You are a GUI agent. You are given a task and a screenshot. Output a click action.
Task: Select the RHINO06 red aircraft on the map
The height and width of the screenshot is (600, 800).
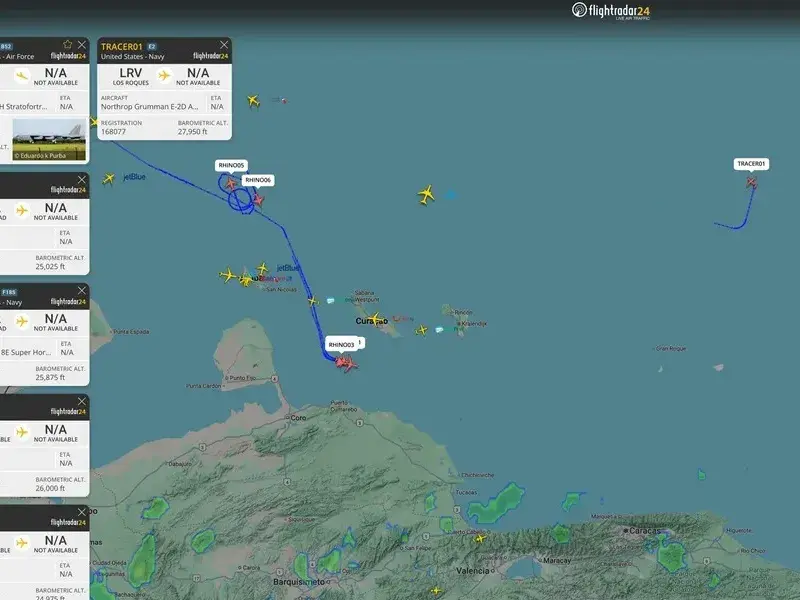(x=258, y=199)
